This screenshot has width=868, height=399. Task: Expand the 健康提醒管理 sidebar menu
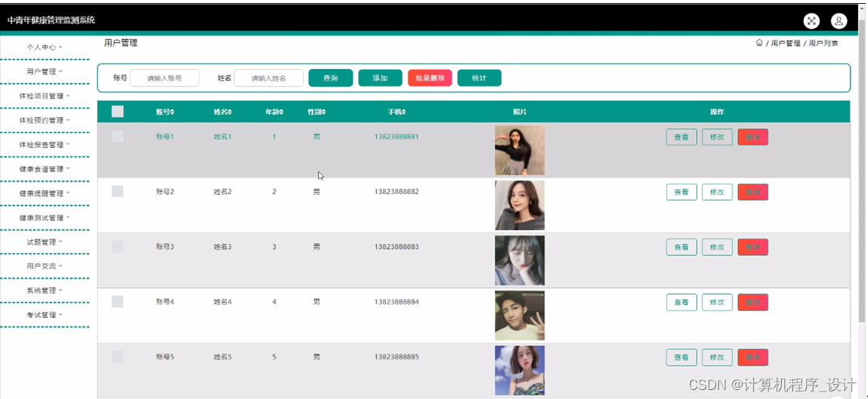tap(45, 193)
